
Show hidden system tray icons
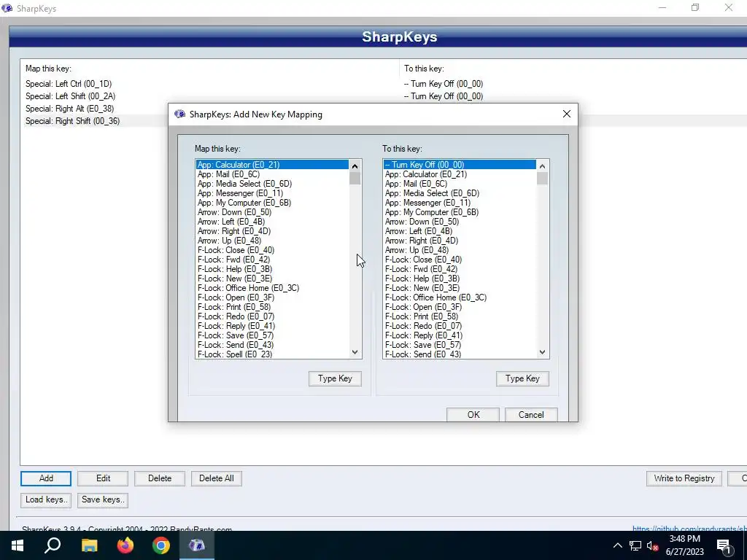[617, 545]
